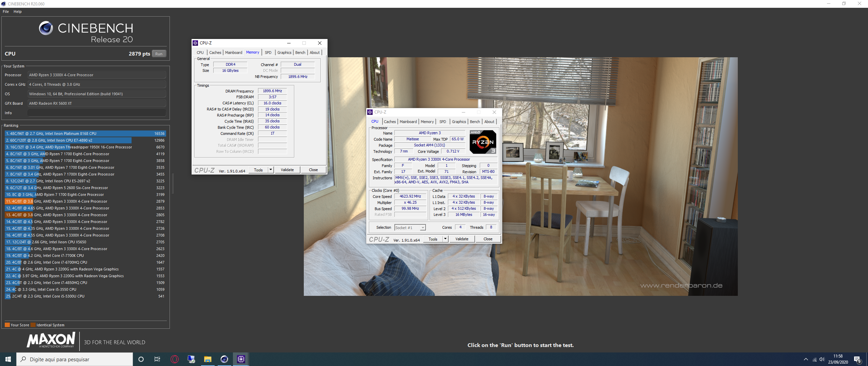868x366 pixels.
Task: Click the Cinebench sphere logo
Action: coord(46,28)
